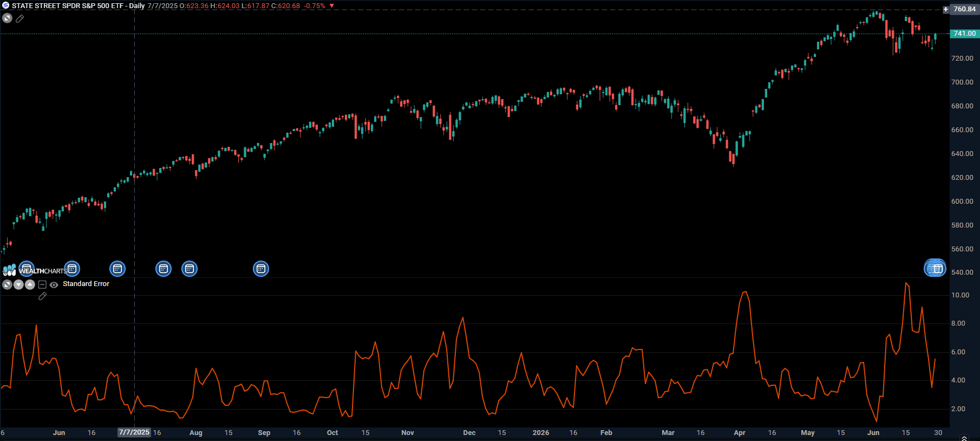Click the Standard Error indicator label

tap(86, 284)
